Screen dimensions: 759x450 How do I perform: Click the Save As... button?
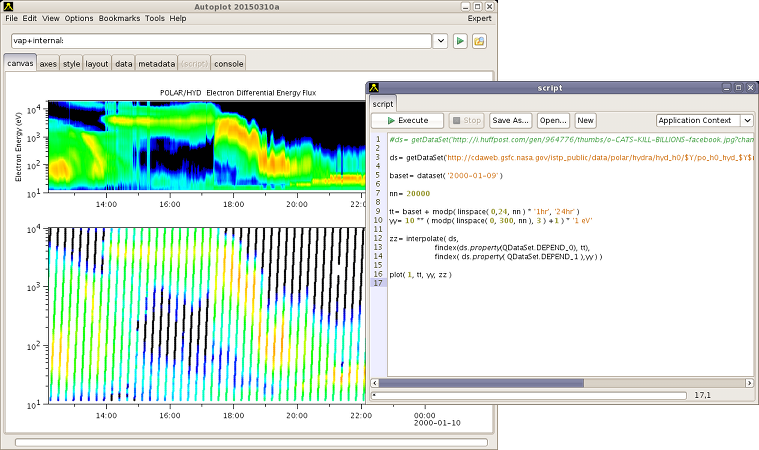[x=510, y=120]
